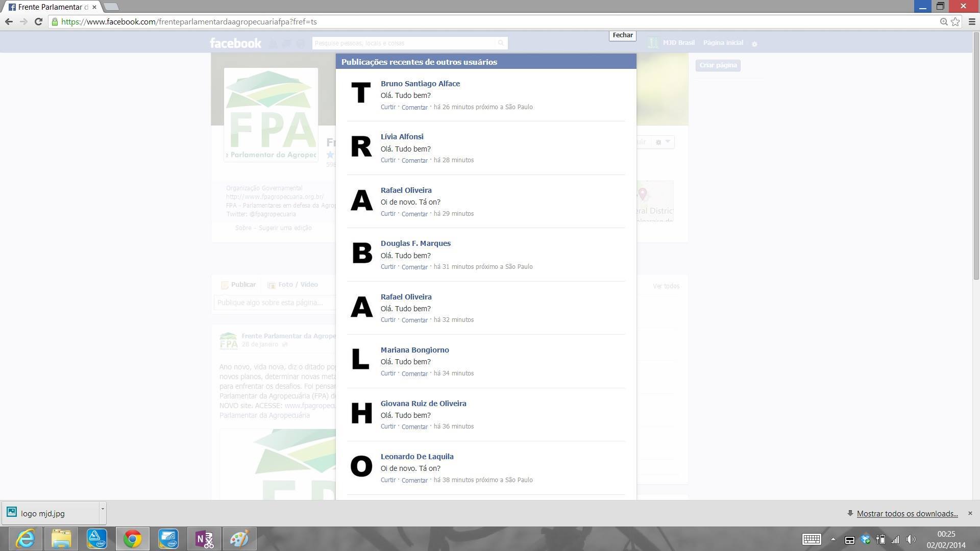Image resolution: width=980 pixels, height=551 pixels.
Task: Click Curtir on Lívia Alfonsi post
Action: (388, 160)
